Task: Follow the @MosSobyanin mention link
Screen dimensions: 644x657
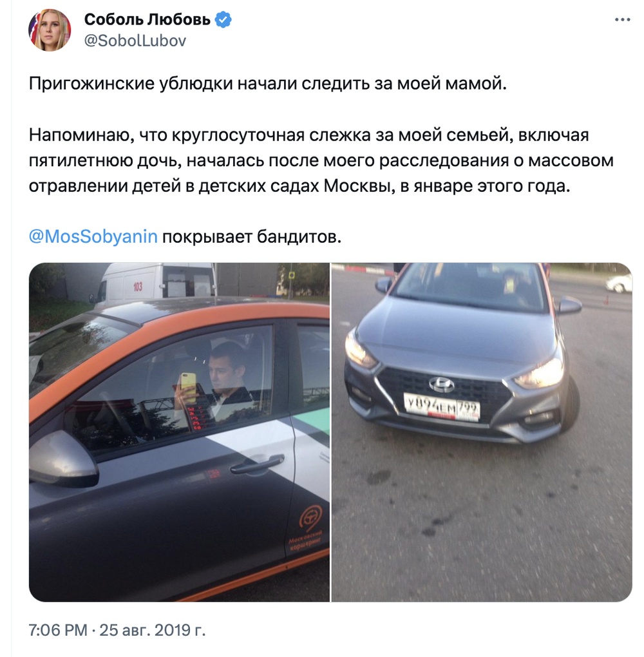Action: 93,237
